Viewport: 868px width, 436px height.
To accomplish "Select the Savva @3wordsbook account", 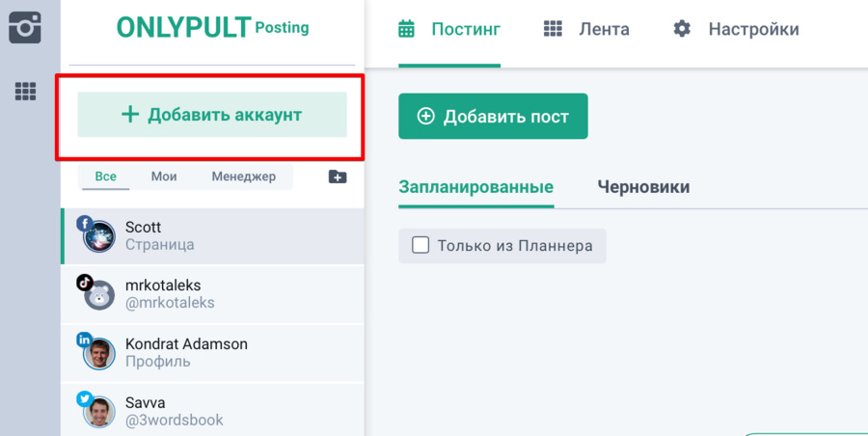I will [x=174, y=411].
